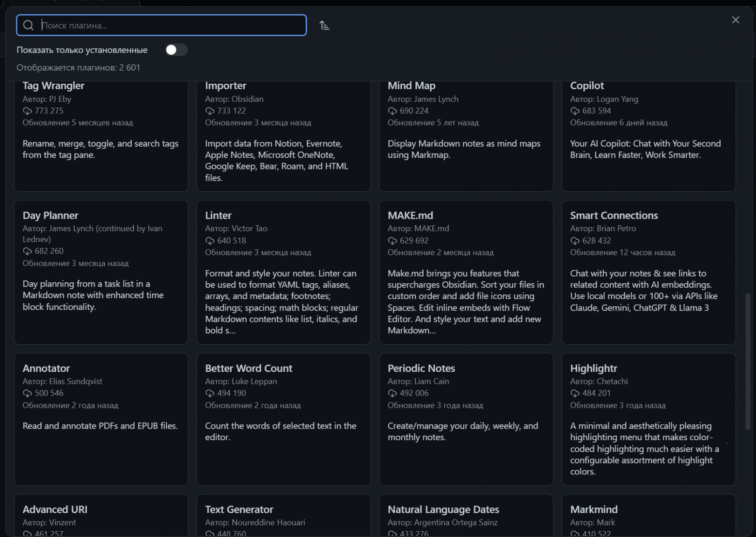Click the download icon beside 640 518
The height and width of the screenshot is (537, 756).
210,241
